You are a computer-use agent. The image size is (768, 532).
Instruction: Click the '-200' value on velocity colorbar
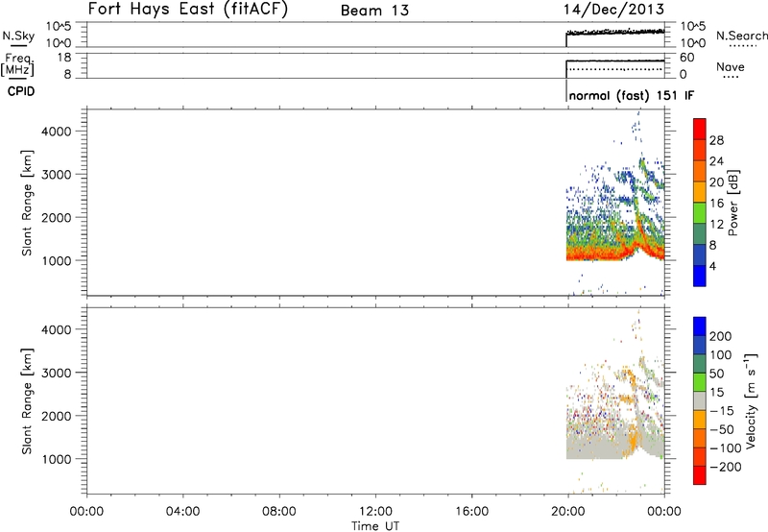[x=726, y=467]
